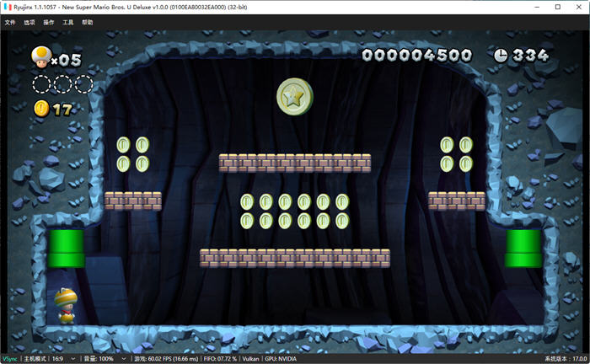This screenshot has width=590, height=364.
Task: Click the Yellow Toad character
Action: point(66,306)
